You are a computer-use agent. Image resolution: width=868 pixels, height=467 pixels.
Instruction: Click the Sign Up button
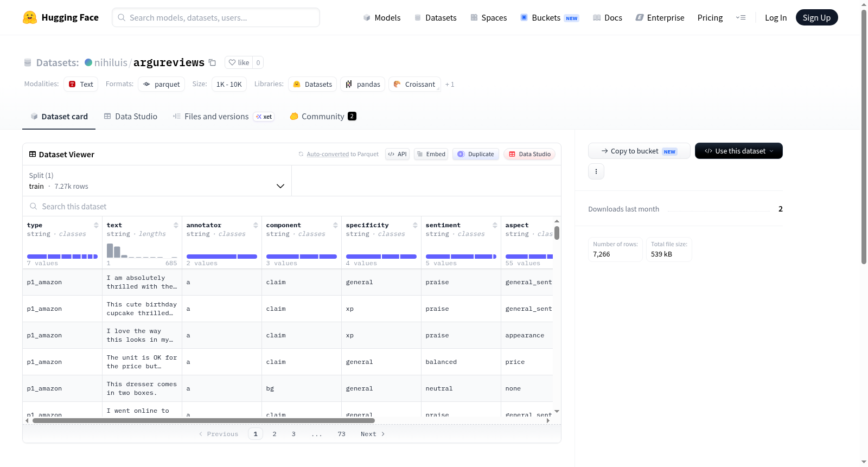point(816,17)
